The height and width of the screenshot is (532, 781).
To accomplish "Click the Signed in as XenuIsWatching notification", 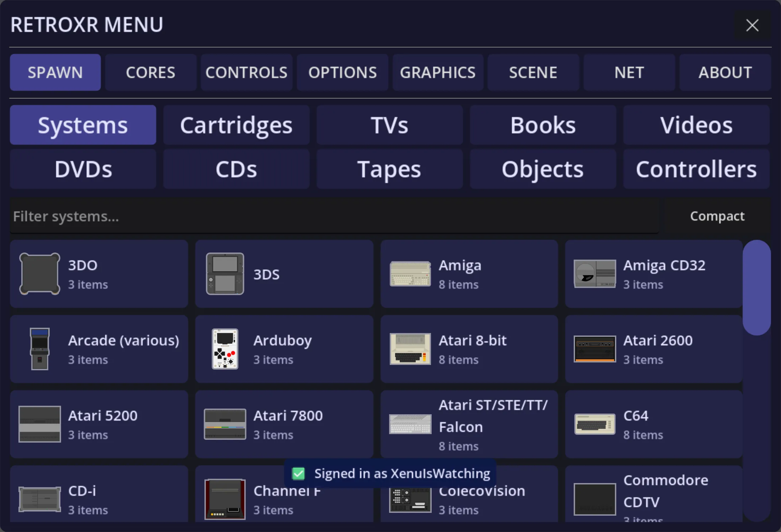I will (x=390, y=473).
